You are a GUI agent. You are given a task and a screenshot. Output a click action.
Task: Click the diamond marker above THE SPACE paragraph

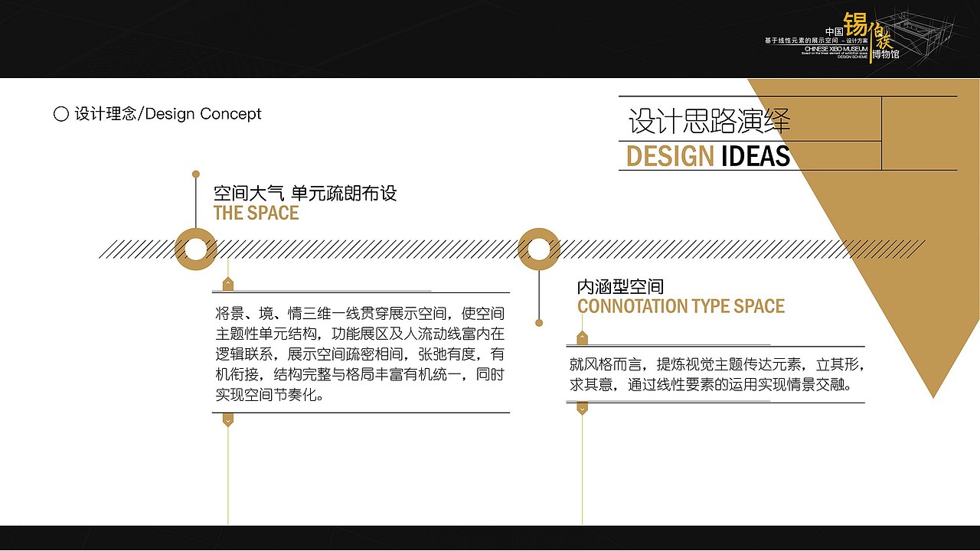pyautogui.click(x=227, y=283)
